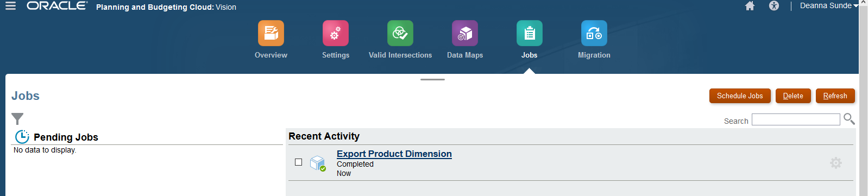The width and height of the screenshot is (868, 196).
Task: Open the navigator hamburger menu
Action: (x=11, y=6)
